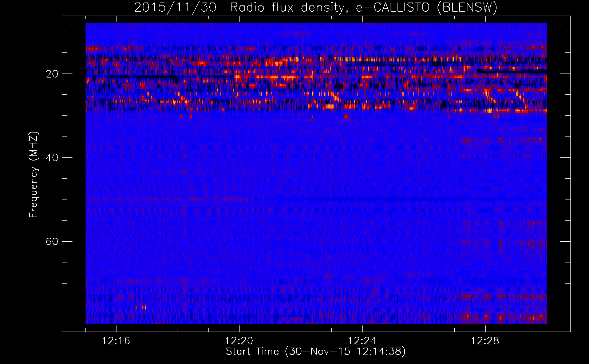Select the 12:24 time tick label
589x364 pixels.
pos(362,341)
